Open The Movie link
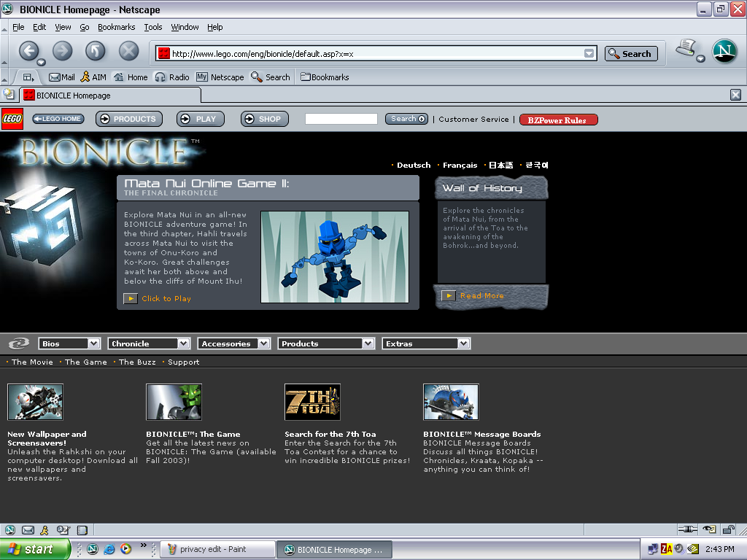The width and height of the screenshot is (747, 560). point(32,362)
